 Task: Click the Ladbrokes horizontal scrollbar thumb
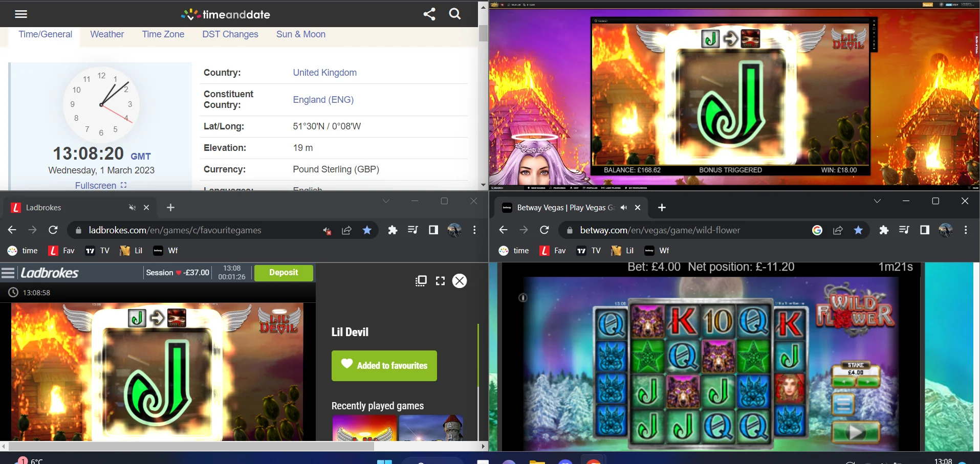pos(190,446)
